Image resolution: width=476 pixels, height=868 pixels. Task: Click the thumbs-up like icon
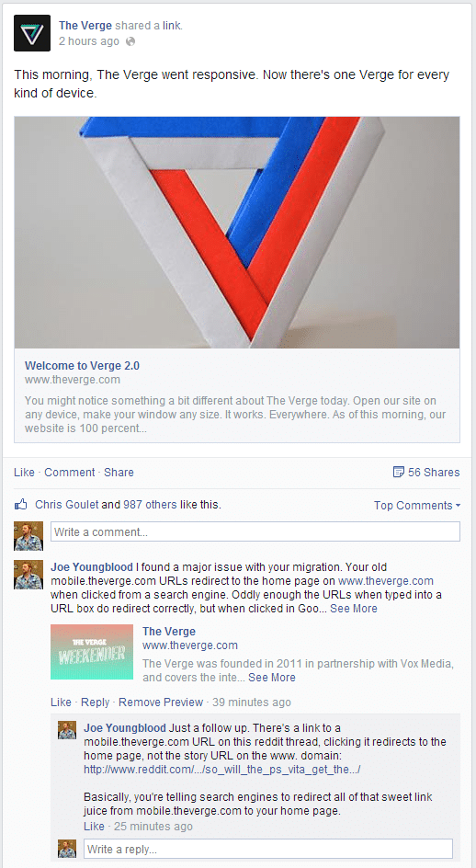pos(21,504)
